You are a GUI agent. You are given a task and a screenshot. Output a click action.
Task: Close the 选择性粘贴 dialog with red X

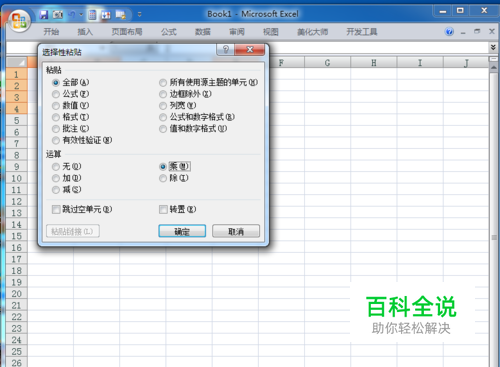250,50
